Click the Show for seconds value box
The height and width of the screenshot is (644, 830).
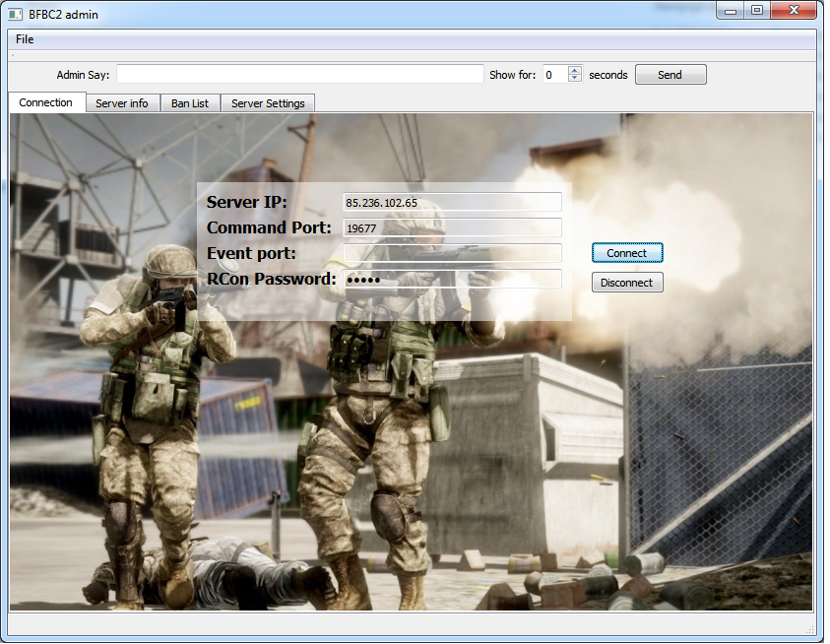(555, 75)
